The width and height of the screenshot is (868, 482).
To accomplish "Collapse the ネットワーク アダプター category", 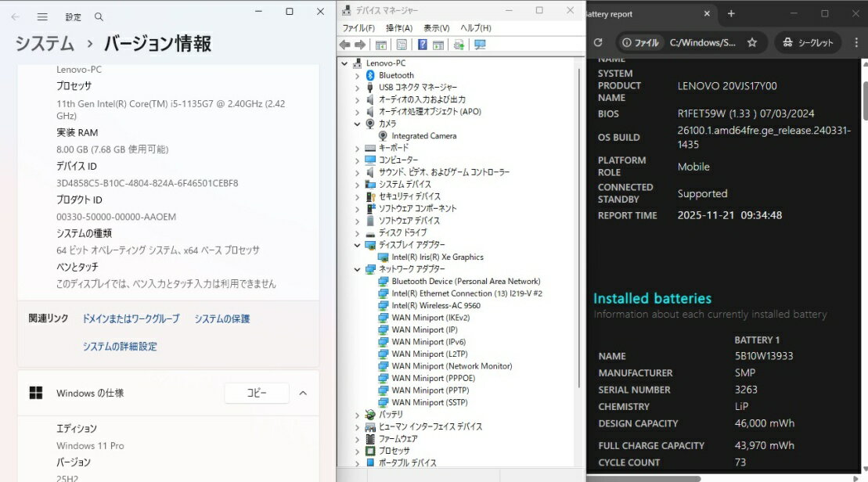I will pyautogui.click(x=358, y=269).
